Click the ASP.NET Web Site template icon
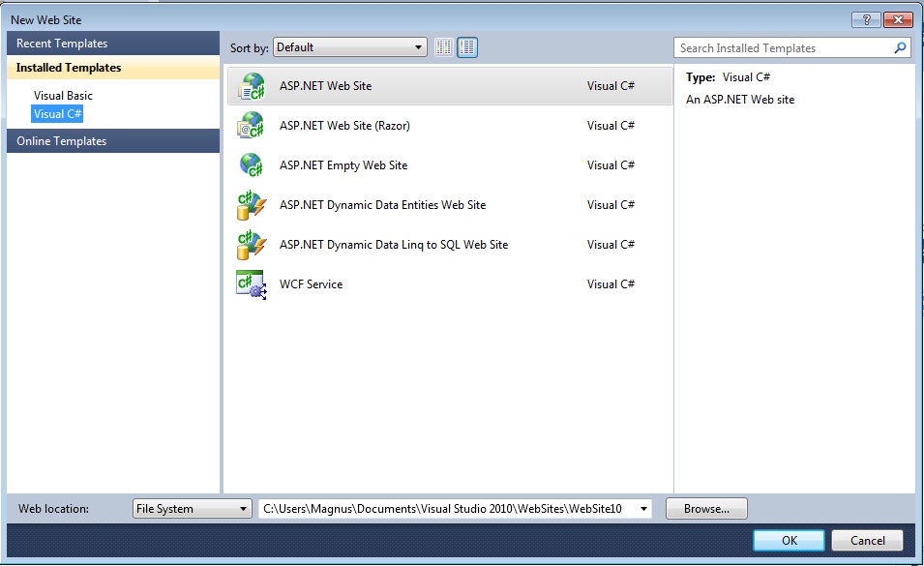 tap(252, 86)
